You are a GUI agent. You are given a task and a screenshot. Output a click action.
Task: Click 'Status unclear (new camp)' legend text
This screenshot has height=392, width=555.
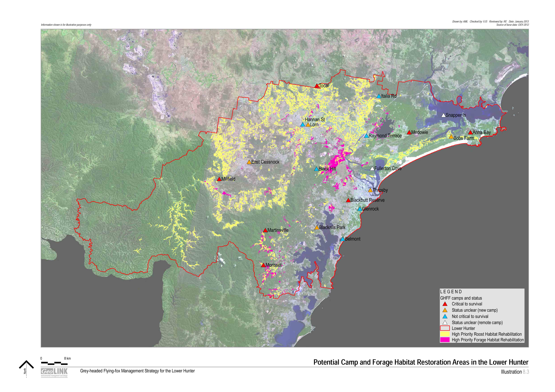pyautogui.click(x=475, y=310)
